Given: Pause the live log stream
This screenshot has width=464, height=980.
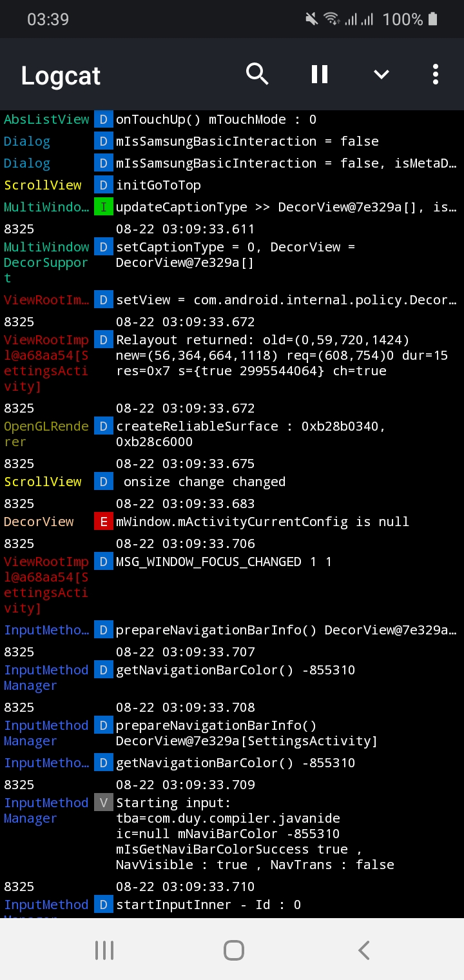Looking at the screenshot, I should pyautogui.click(x=319, y=74).
